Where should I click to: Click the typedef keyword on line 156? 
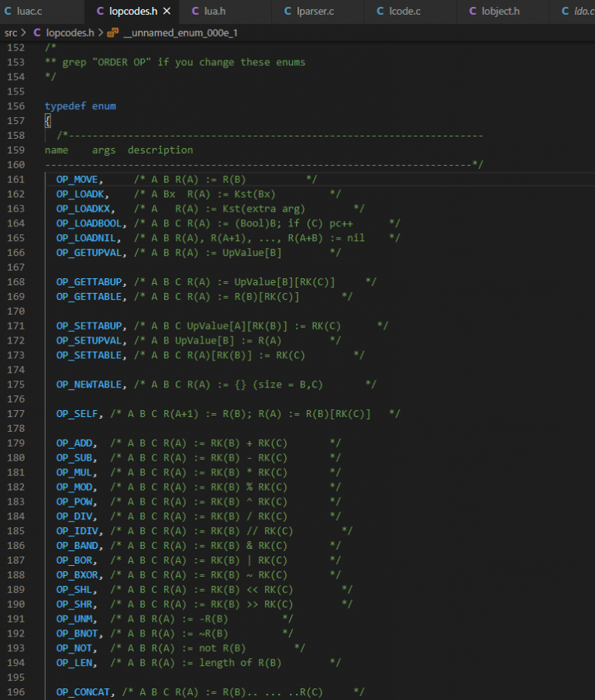pos(65,106)
